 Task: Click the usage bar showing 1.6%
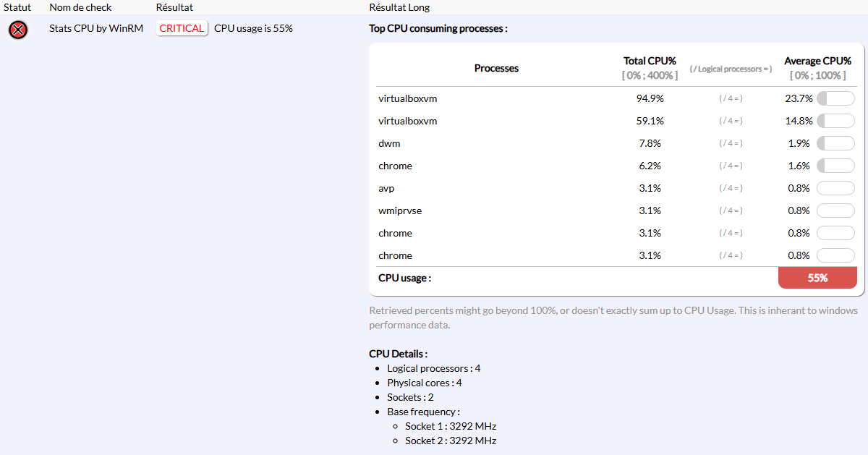(835, 166)
